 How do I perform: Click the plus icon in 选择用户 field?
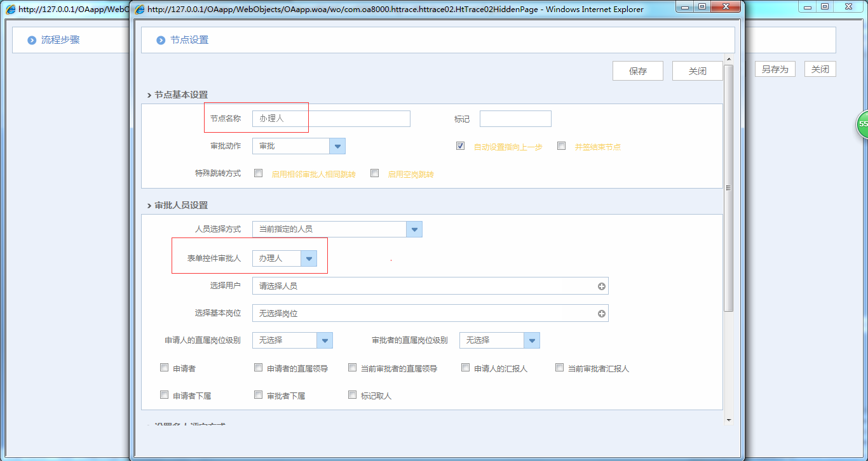pos(601,286)
